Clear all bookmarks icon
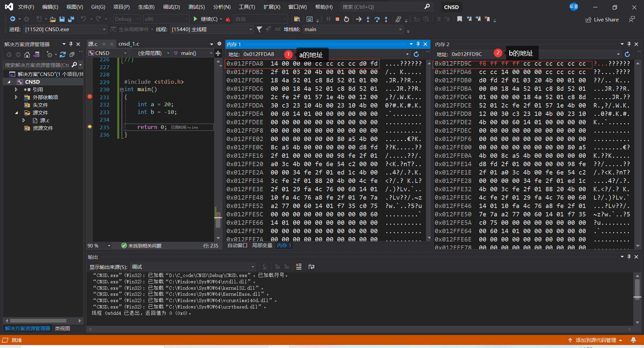Screen dimensions: 644x348 (x=487, y=19)
